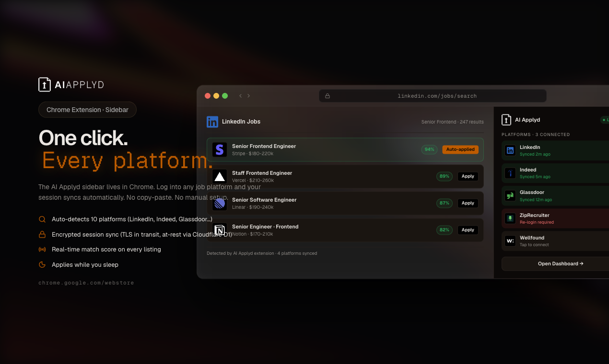Click the Vercel · $210–260k salary text
The width and height of the screenshot is (609, 364).
coord(253,181)
